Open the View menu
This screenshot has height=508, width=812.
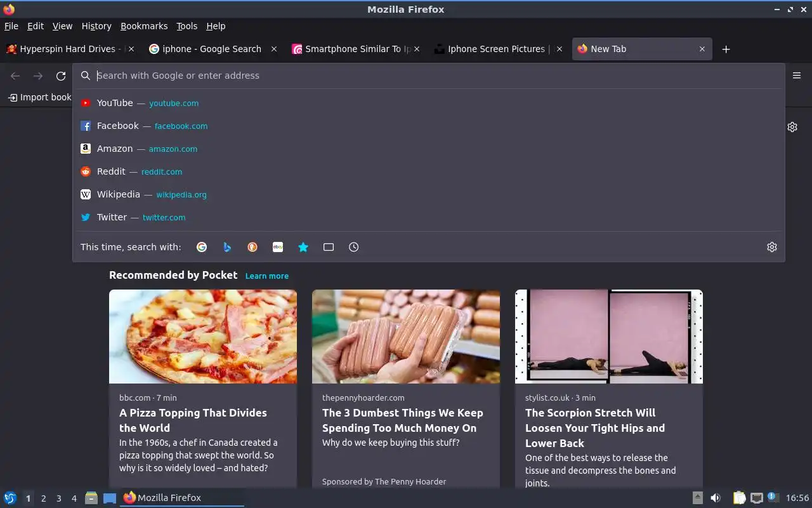(x=62, y=26)
